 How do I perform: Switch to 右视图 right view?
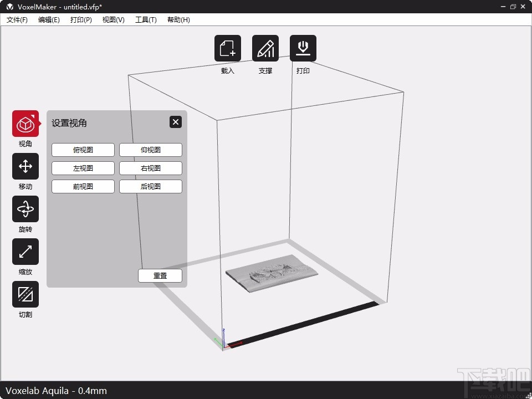click(150, 168)
